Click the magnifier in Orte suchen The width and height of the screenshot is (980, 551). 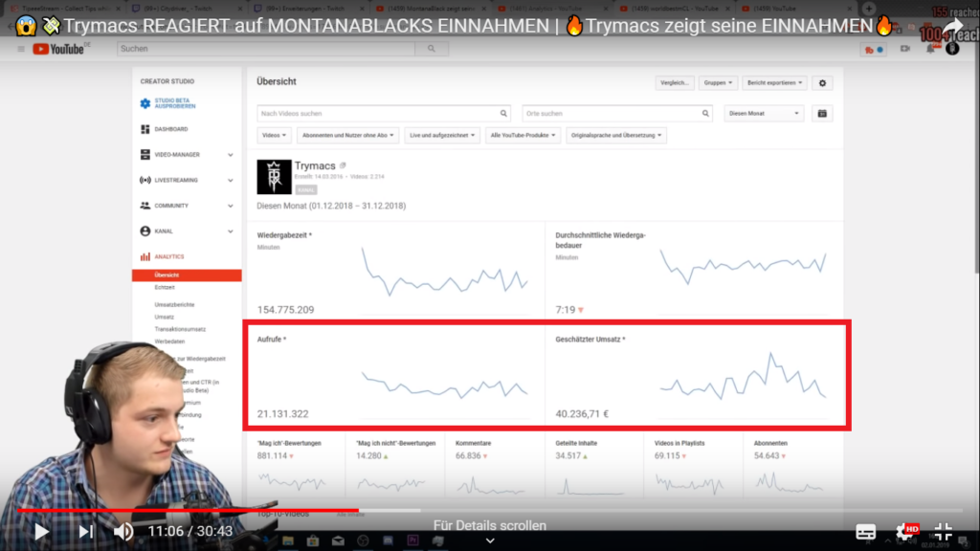tap(705, 114)
